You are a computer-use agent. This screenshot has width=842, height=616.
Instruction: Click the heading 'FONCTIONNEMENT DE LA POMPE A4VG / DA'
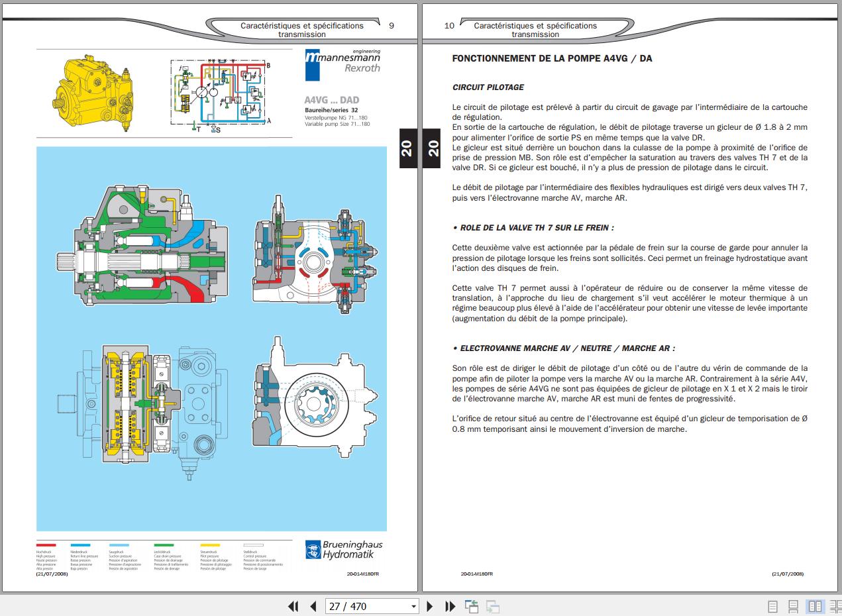[x=552, y=58]
